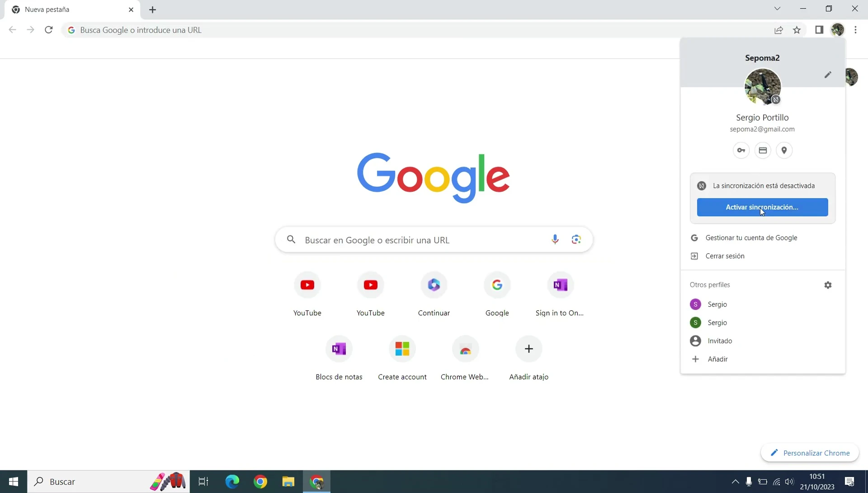Viewport: 868px width, 493px height.
Task: Bookmark this tab with the star icon
Action: pyautogui.click(x=797, y=30)
